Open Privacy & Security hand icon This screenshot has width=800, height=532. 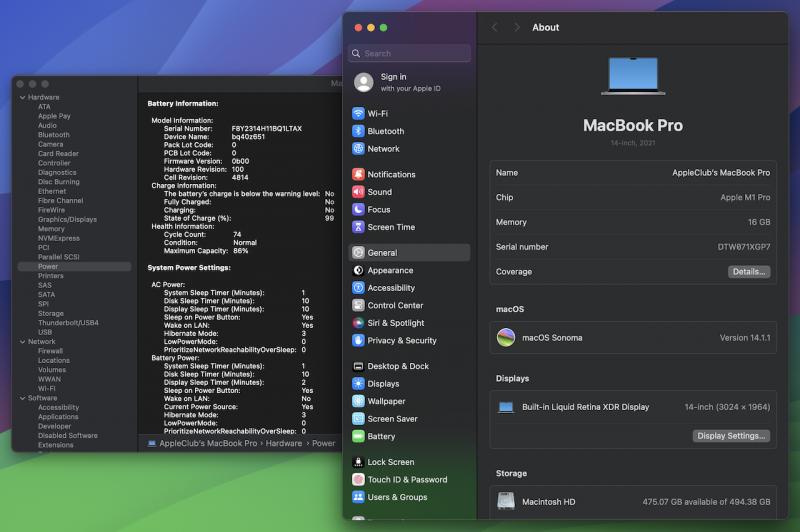click(x=358, y=340)
